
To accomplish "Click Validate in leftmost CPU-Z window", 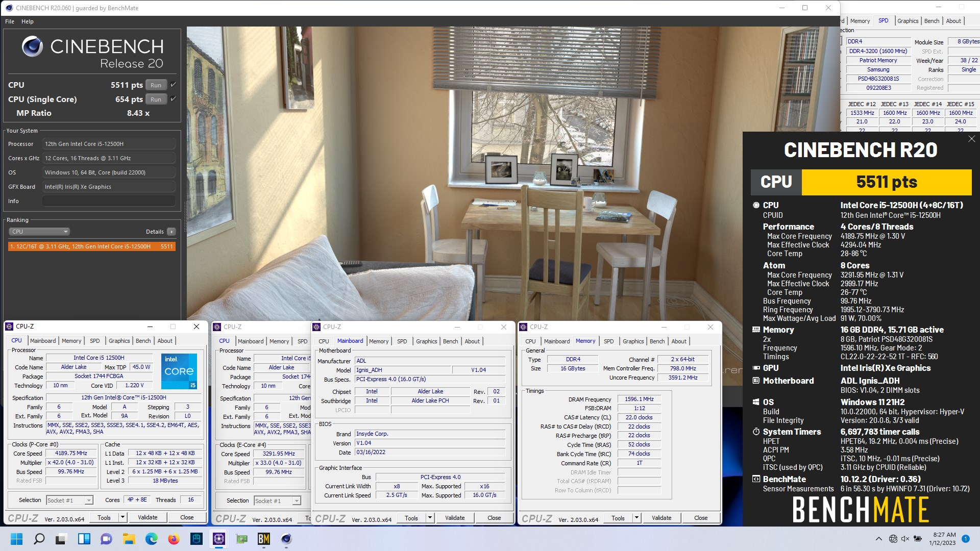I will (148, 517).
